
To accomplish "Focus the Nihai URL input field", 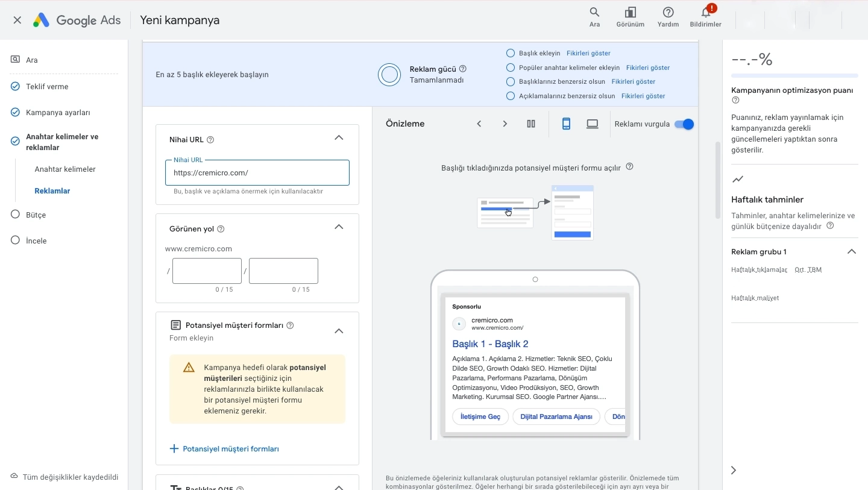I will (257, 172).
